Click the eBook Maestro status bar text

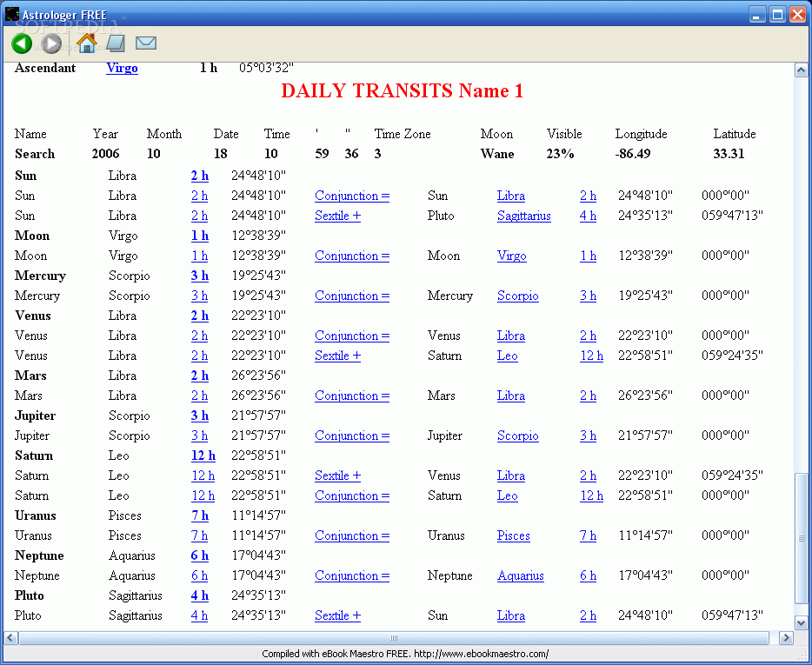click(405, 654)
